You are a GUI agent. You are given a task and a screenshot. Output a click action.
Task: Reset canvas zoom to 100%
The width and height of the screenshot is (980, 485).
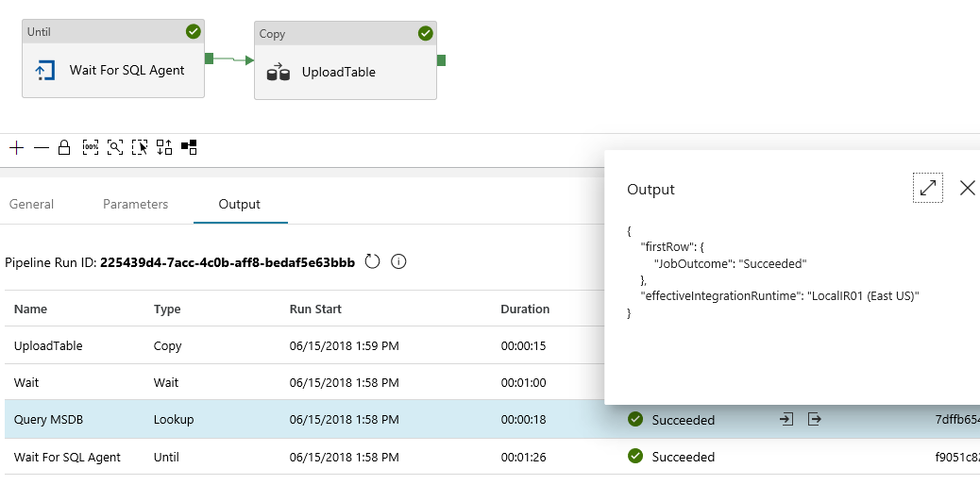tap(91, 147)
